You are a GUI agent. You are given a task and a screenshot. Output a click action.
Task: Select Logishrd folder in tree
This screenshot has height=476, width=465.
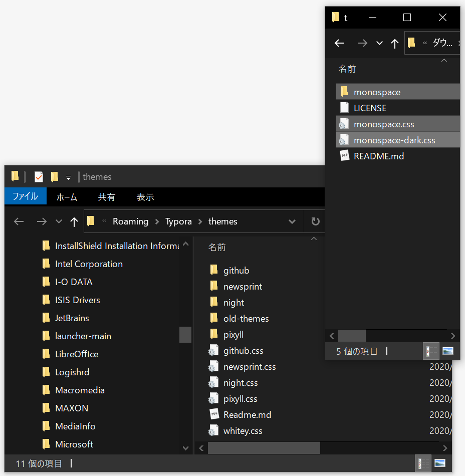66,372
